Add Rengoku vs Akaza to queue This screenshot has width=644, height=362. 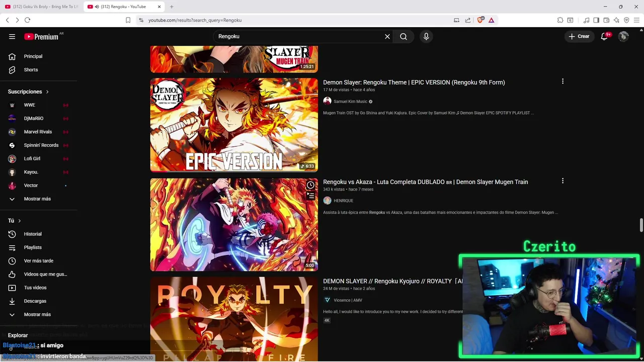[310, 196]
